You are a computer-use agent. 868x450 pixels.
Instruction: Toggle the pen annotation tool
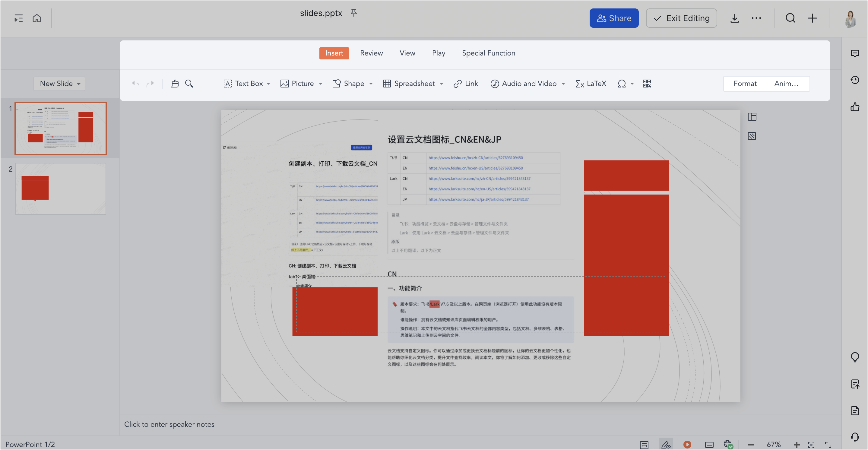point(666,444)
